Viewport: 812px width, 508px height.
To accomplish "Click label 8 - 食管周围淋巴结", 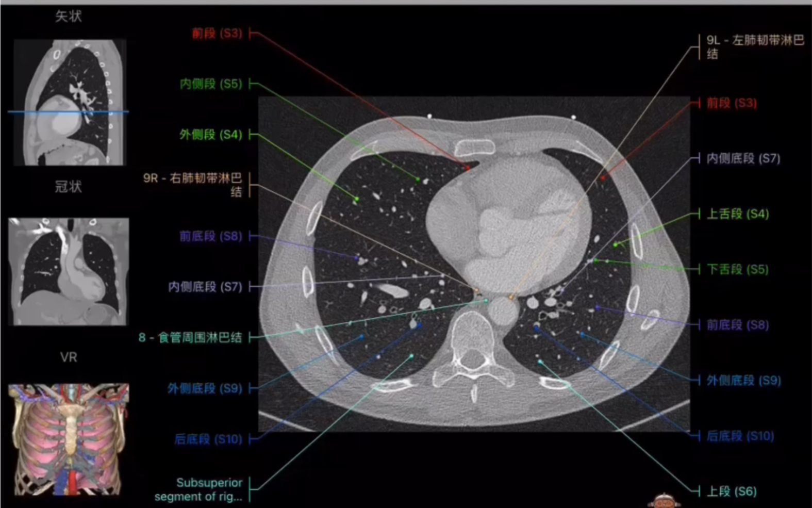I will click(190, 337).
